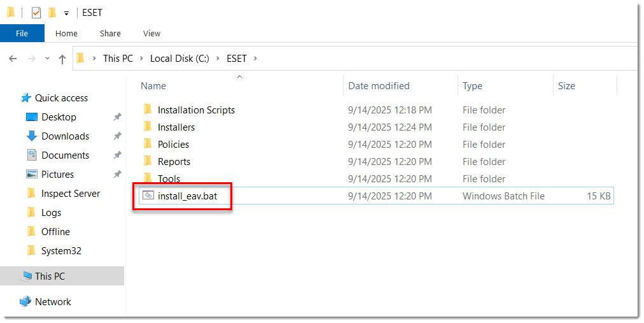Sort by Date modified column header
Viewport: 644px width, 323px height.
click(379, 86)
